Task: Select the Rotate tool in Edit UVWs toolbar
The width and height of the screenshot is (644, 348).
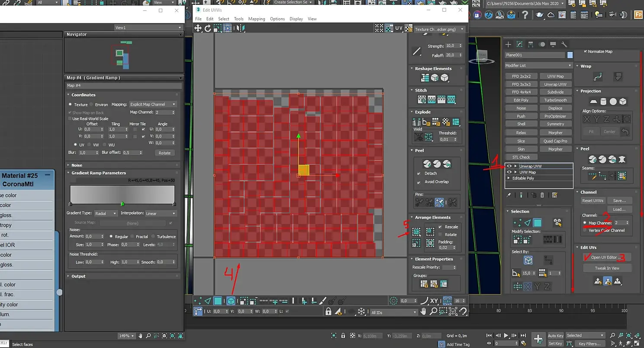Action: tap(208, 28)
